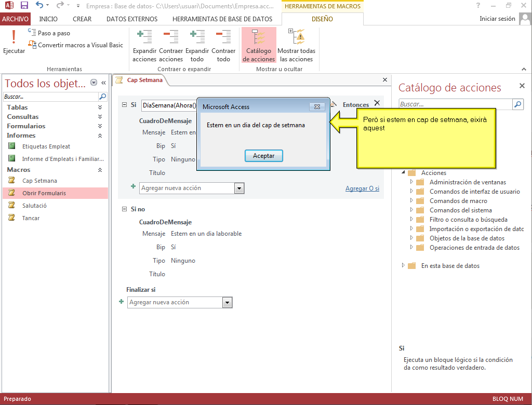
Task: Undo with the quick access arrow
Action: point(39,5)
